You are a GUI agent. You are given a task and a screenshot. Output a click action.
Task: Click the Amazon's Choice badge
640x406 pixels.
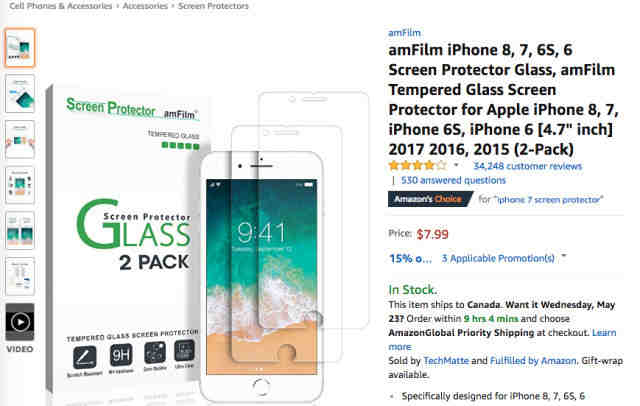[429, 199]
